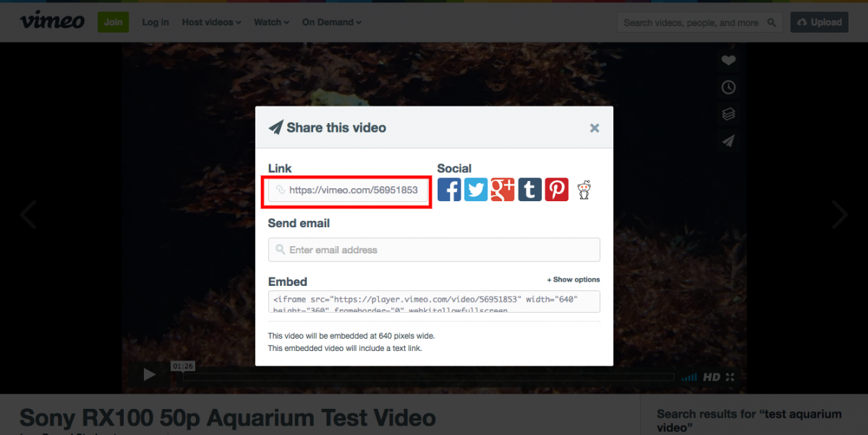868x435 pixels.
Task: Like the video with heart icon
Action: [x=728, y=61]
